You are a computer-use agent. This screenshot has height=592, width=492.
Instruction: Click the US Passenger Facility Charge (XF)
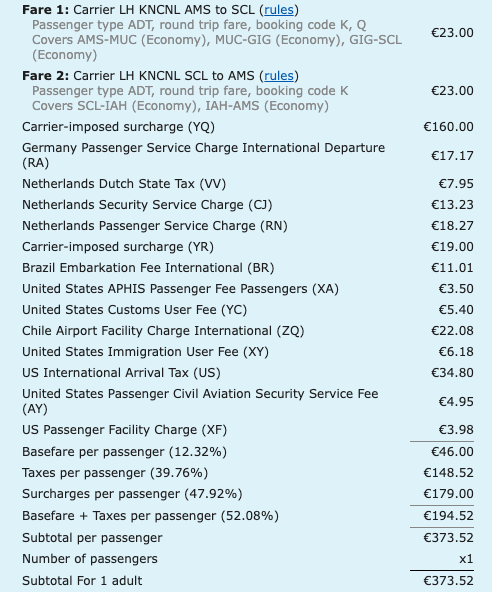[124, 430]
